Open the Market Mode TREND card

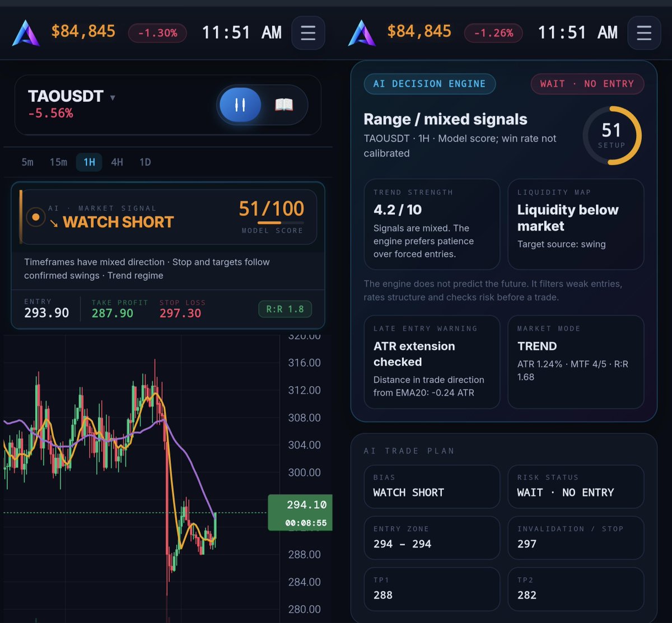576,362
